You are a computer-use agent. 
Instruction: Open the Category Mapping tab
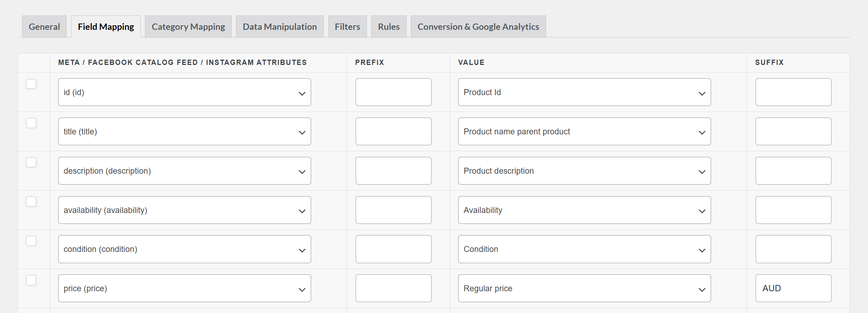coord(188,27)
